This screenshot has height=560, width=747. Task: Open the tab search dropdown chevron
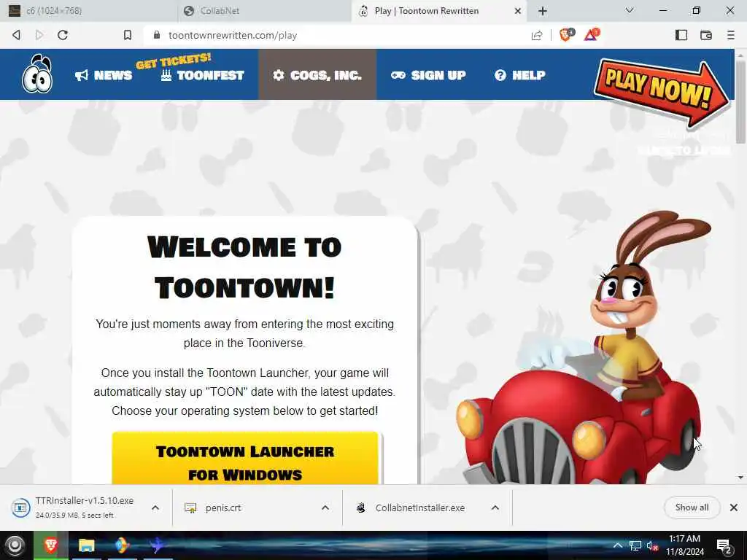[630, 10]
